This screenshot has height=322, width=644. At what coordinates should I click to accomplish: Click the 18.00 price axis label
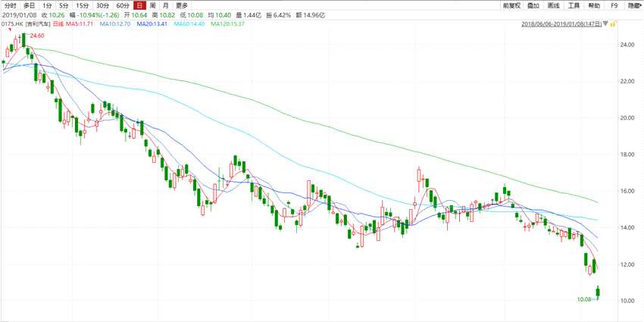tap(628, 155)
